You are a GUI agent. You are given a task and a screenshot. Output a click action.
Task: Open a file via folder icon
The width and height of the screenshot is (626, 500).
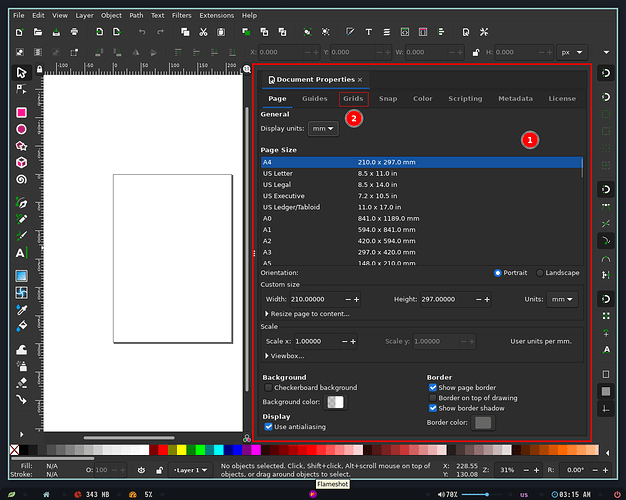[x=38, y=32]
